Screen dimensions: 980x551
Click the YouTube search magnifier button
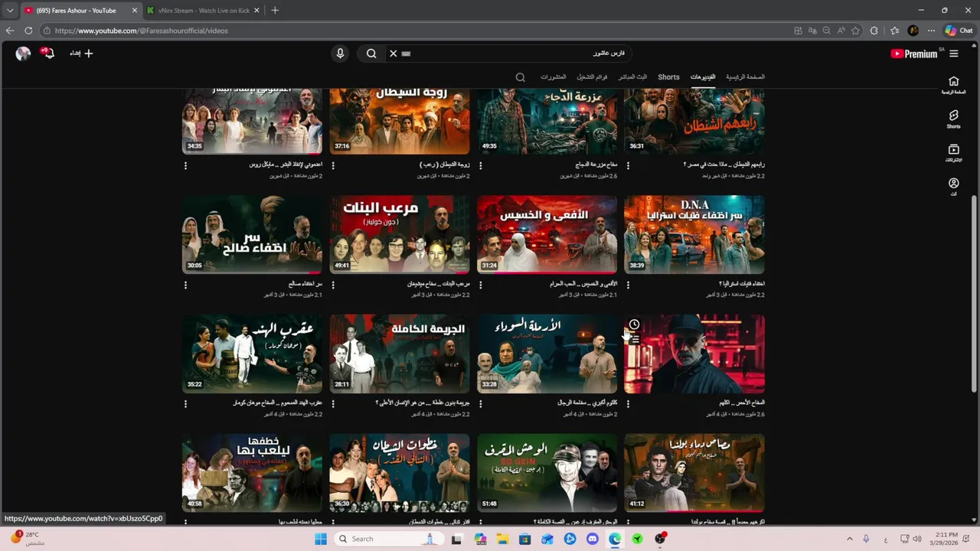tap(371, 54)
